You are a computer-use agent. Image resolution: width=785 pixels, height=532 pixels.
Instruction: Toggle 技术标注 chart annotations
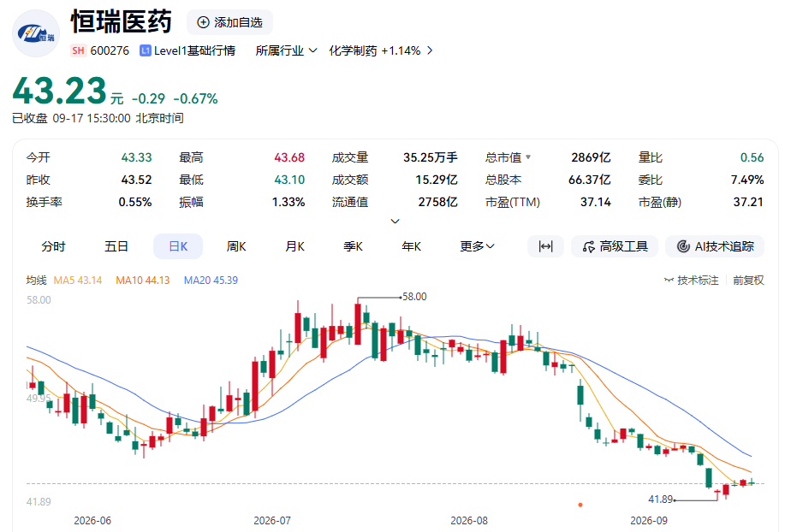point(692,281)
